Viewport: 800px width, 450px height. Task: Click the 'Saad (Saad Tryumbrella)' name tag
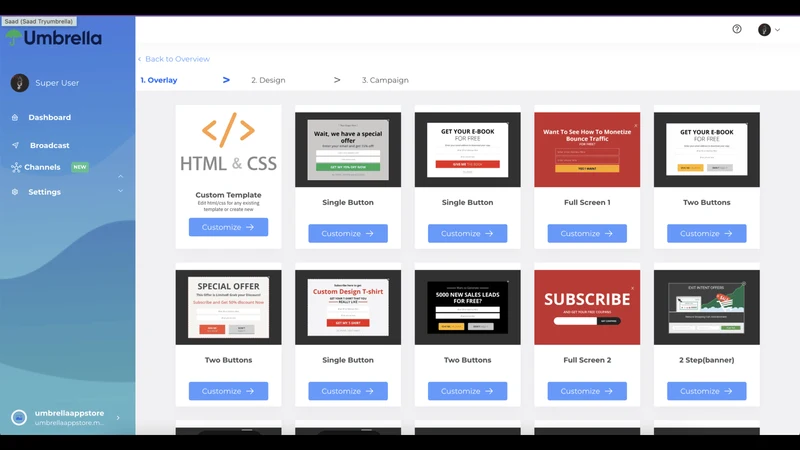pyautogui.click(x=39, y=21)
